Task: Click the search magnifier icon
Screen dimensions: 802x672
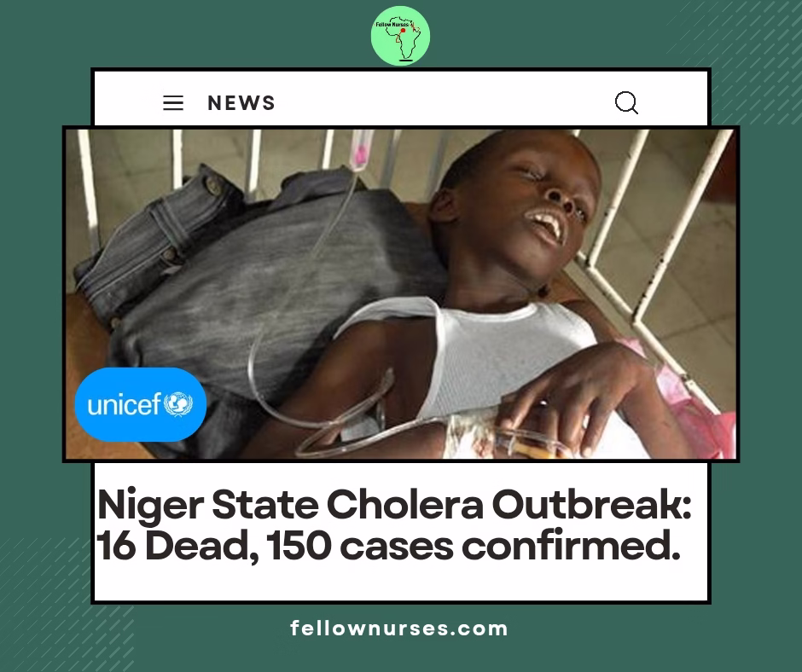Action: pyautogui.click(x=626, y=102)
